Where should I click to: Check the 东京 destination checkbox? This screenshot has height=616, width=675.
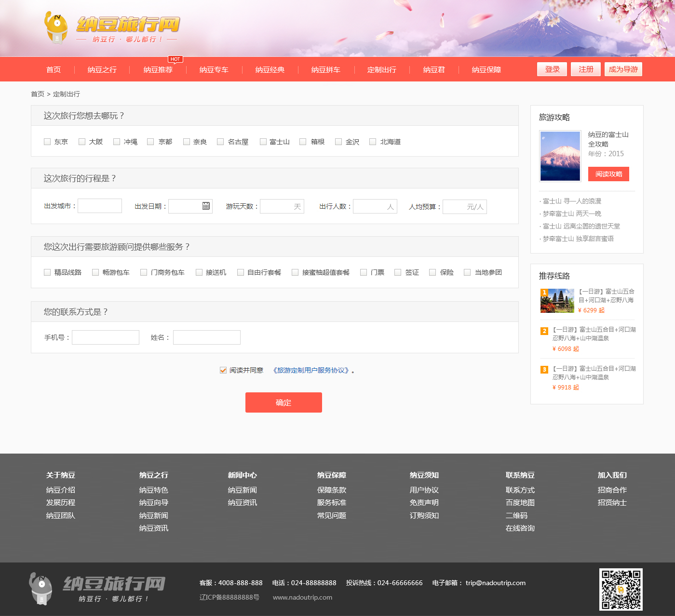47,141
